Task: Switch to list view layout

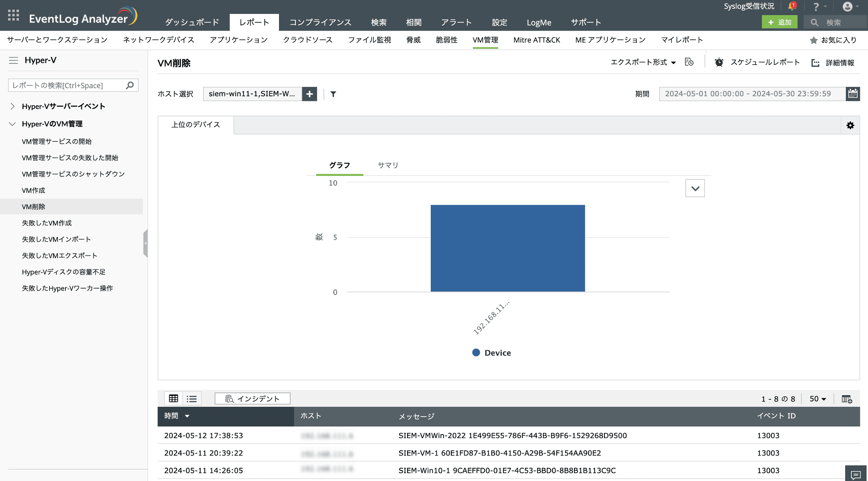Action: [192, 399]
